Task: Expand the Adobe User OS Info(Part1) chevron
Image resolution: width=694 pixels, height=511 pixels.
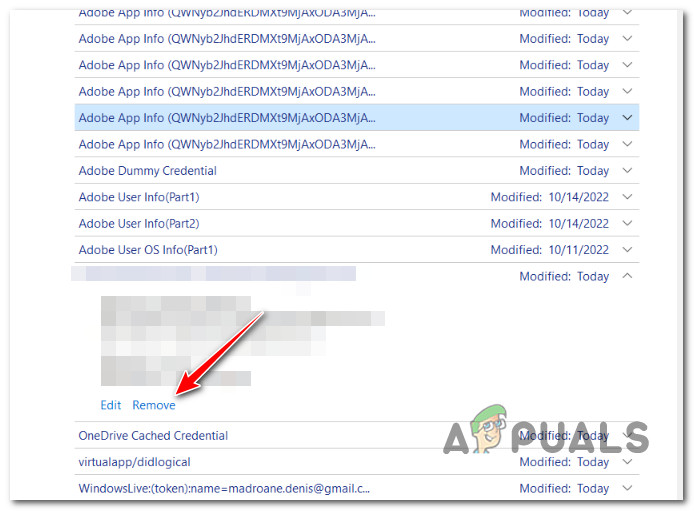Action: pos(627,250)
